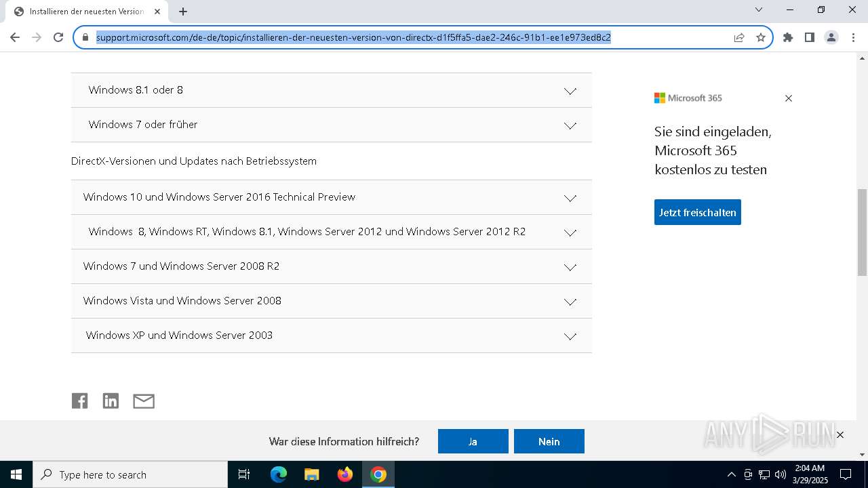
Task: Expand 'Windows 10 und Windows Server 2016' section
Action: pyautogui.click(x=332, y=197)
